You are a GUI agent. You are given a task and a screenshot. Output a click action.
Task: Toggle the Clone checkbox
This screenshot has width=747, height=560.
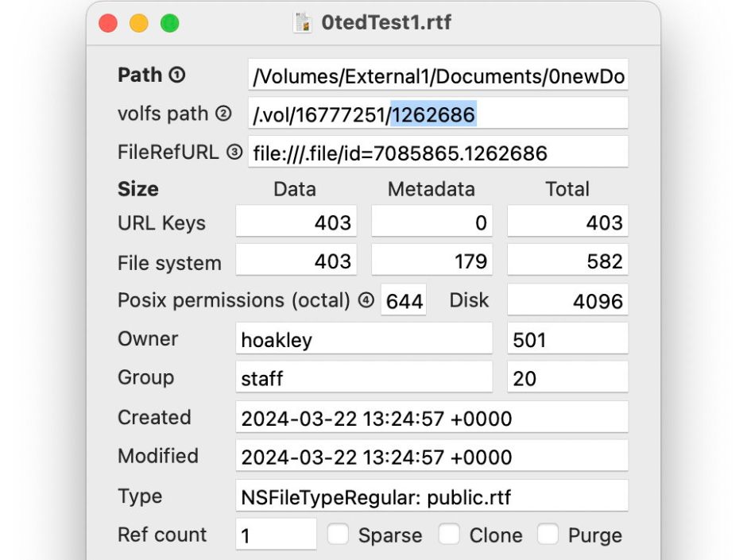450,535
